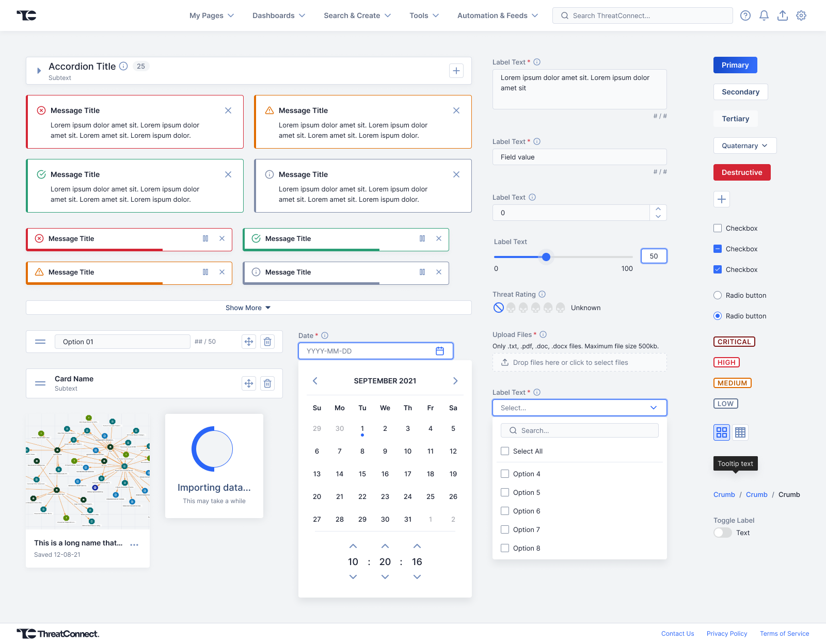Screen dimensions: 826x644
Task: Check the Option 5 checkbox
Action: point(505,492)
